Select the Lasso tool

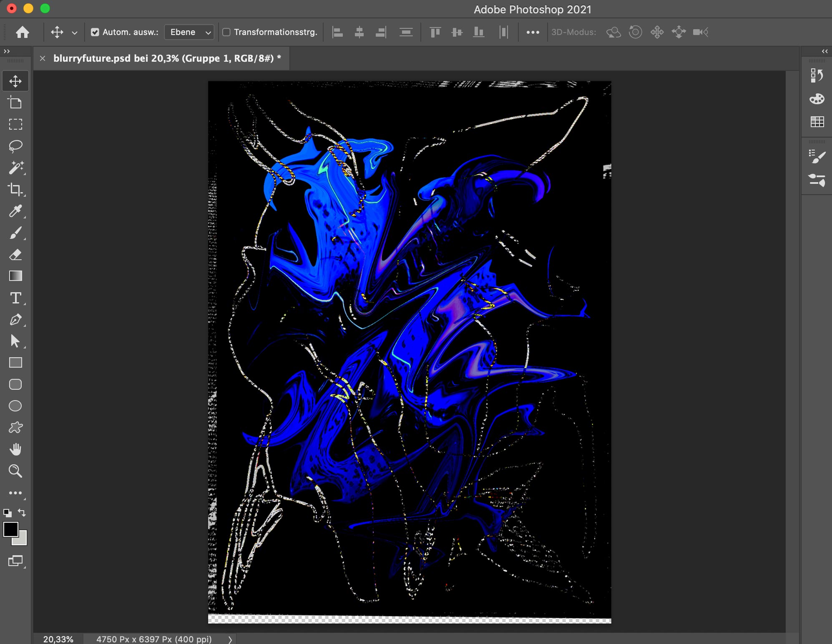[x=15, y=146]
